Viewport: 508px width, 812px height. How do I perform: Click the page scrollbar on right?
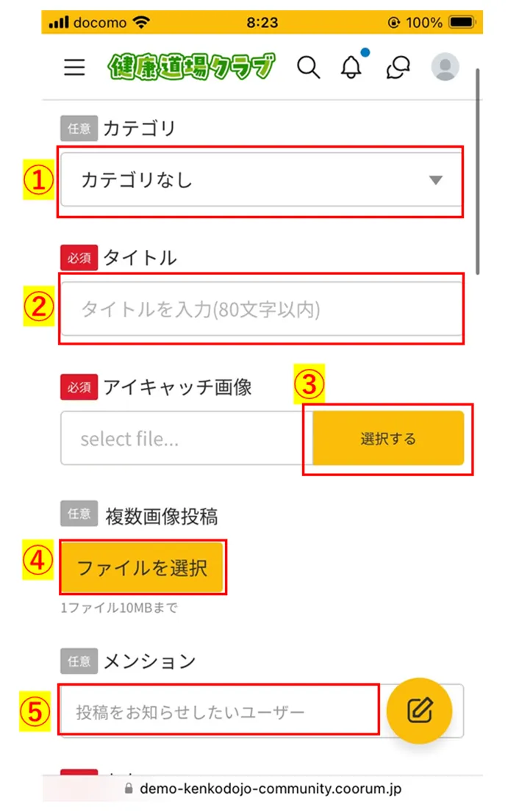click(477, 171)
